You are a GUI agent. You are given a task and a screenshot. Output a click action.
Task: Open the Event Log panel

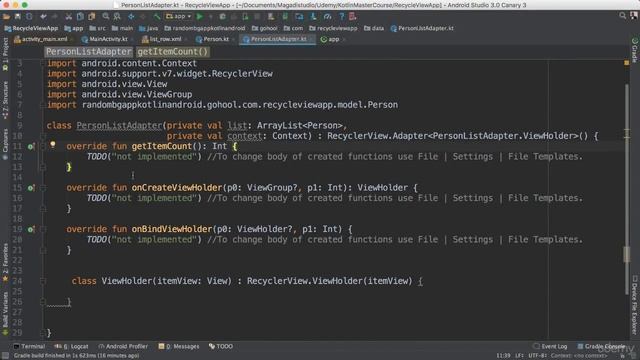550,347
